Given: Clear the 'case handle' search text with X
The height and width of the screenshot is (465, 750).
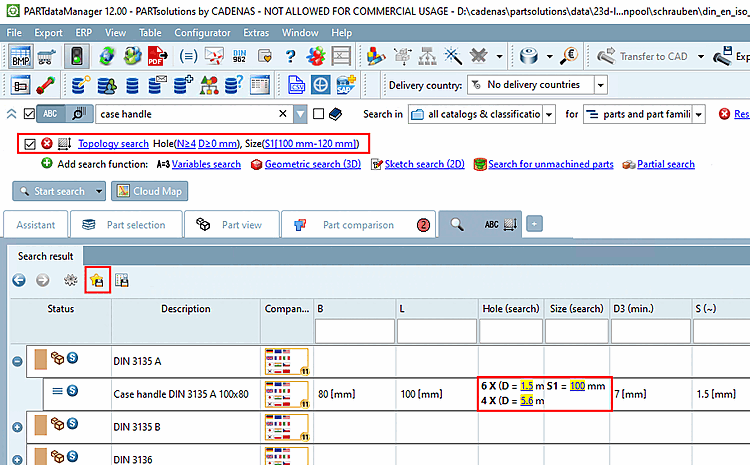Looking at the screenshot, I should point(283,114).
